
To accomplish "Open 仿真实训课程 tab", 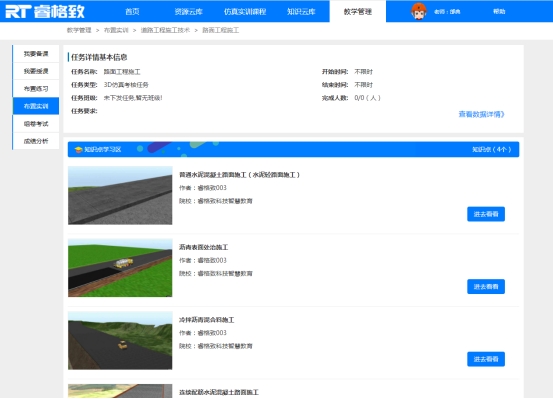I will (x=245, y=12).
